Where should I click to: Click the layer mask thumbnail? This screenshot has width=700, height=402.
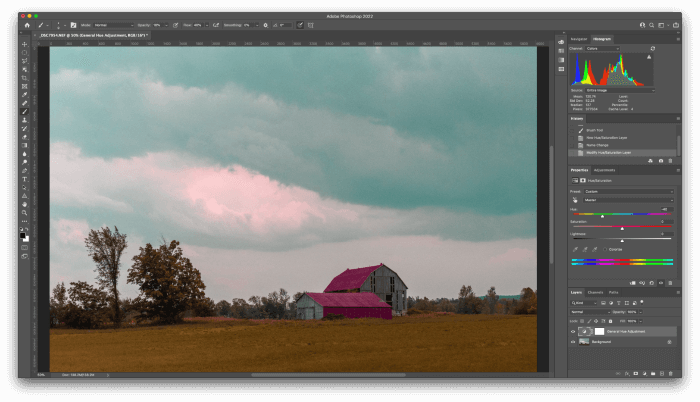601,331
